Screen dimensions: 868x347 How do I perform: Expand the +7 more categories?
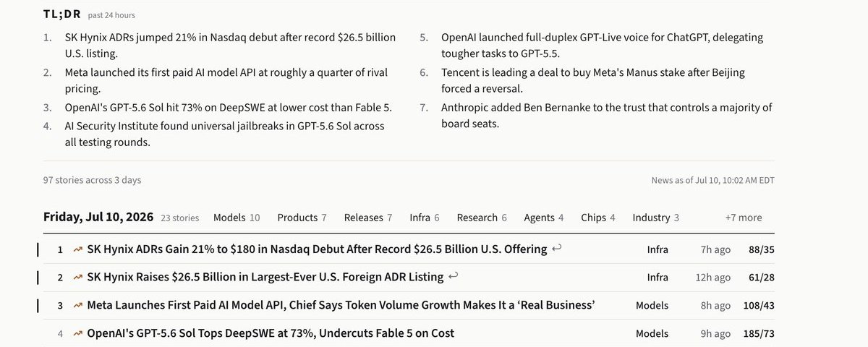coord(744,218)
